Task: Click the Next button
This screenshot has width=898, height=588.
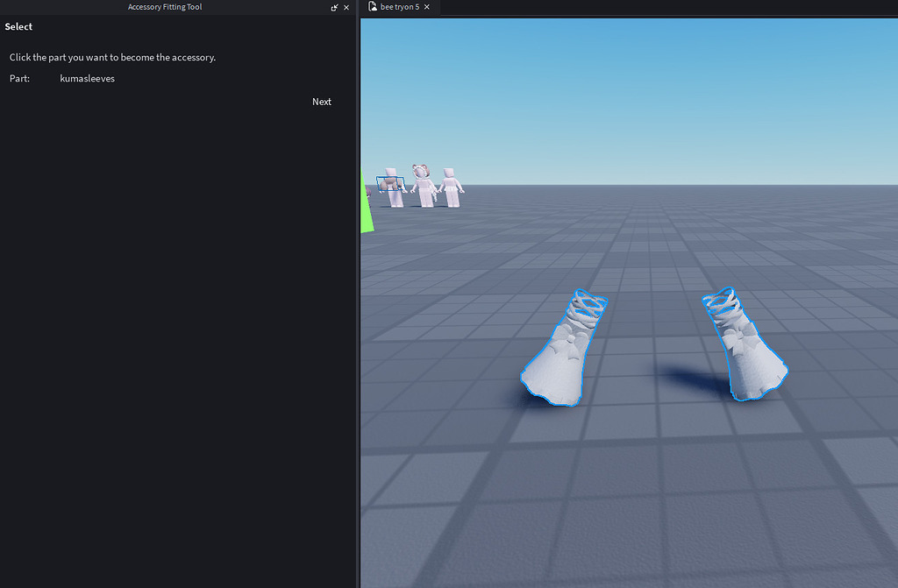Action: click(321, 102)
